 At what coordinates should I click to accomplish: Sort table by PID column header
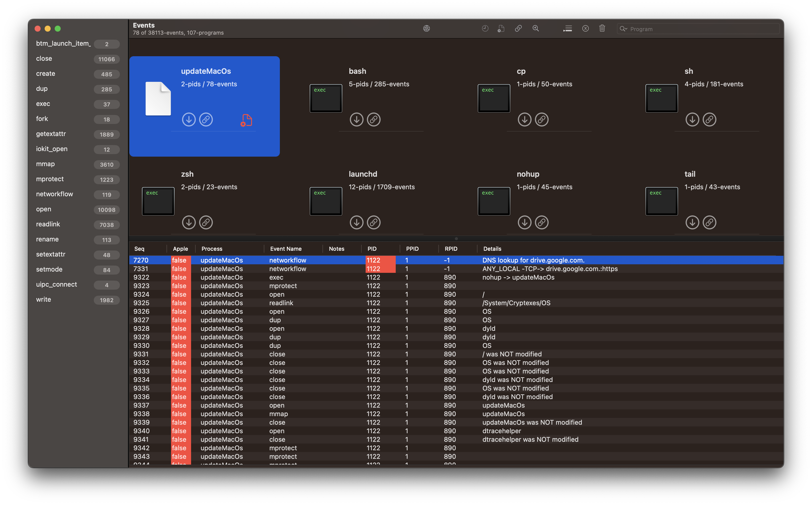coord(372,249)
